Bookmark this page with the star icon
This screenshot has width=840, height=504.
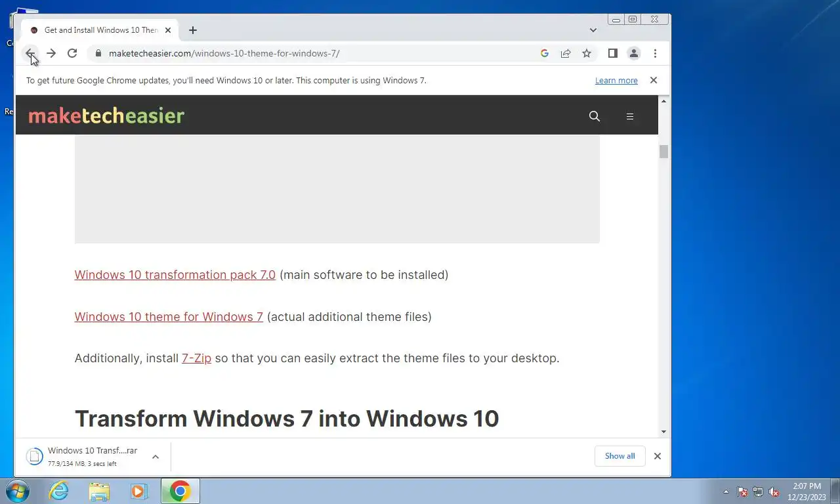[x=587, y=53]
